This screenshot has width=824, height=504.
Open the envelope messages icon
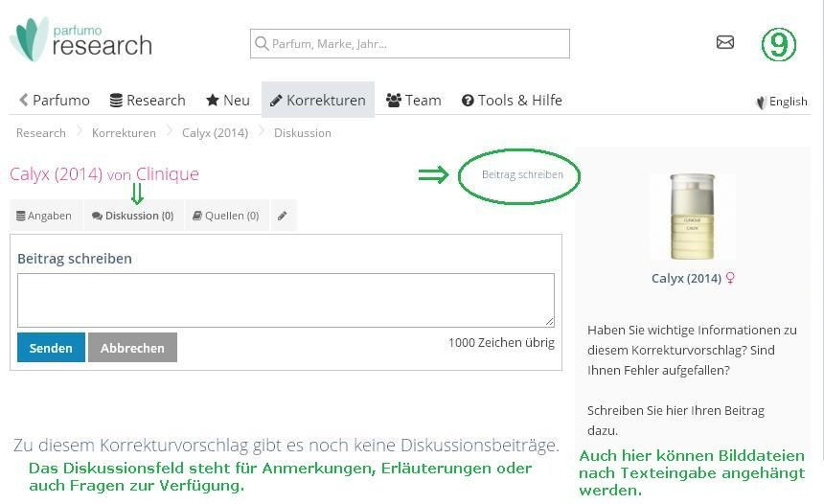click(x=724, y=42)
